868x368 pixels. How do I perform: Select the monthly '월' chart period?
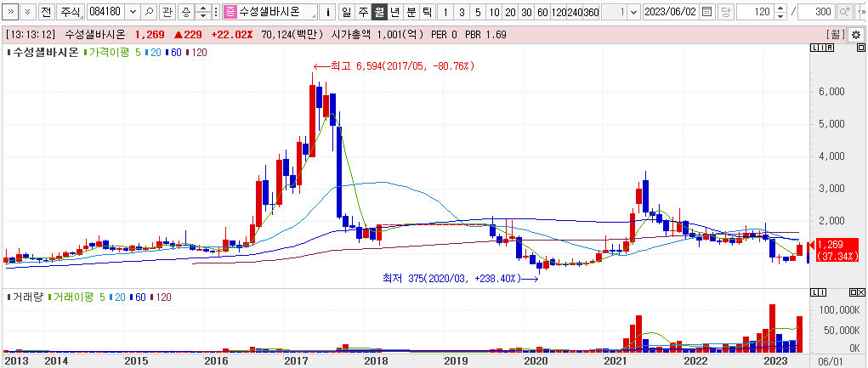click(x=379, y=12)
